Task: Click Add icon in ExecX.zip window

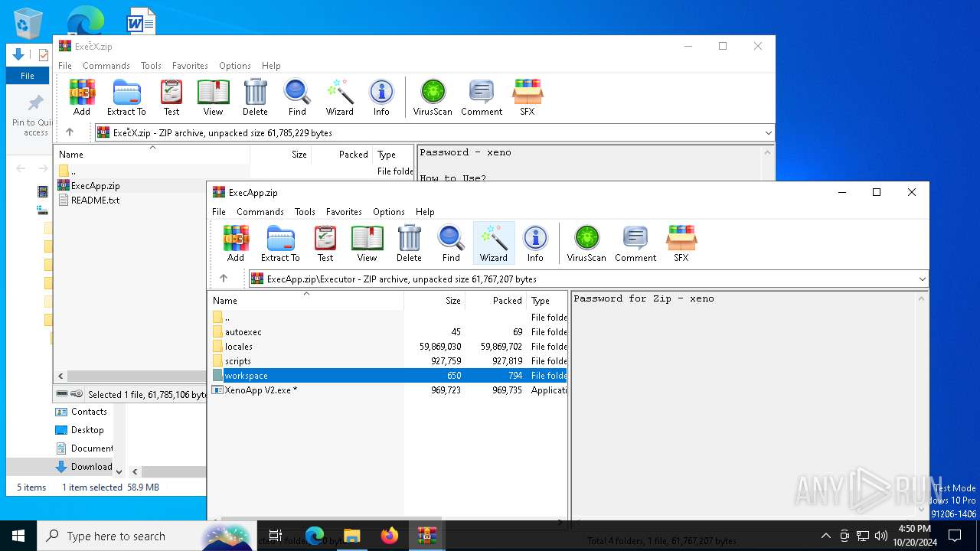Action: tap(82, 98)
